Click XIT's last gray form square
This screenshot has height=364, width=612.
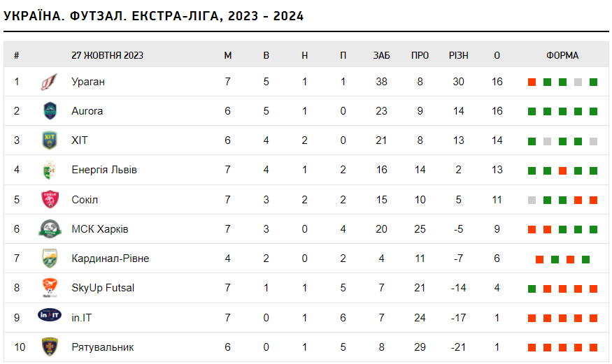pos(593,141)
